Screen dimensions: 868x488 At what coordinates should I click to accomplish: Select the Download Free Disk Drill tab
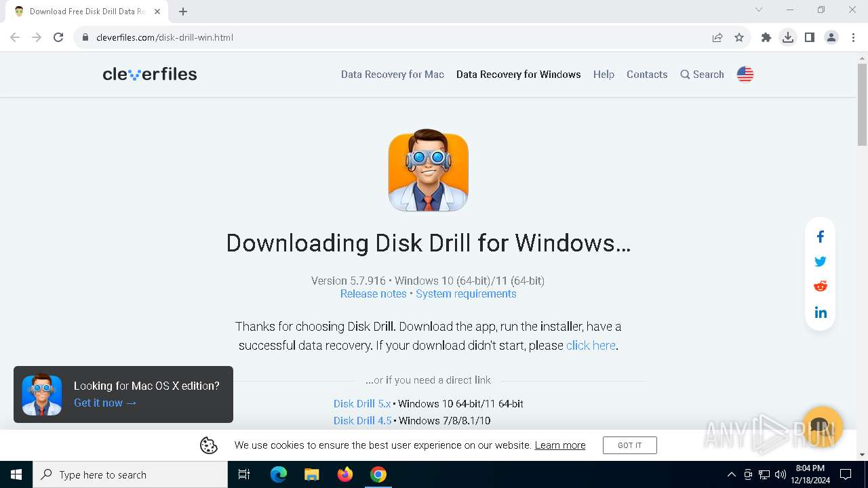point(87,12)
